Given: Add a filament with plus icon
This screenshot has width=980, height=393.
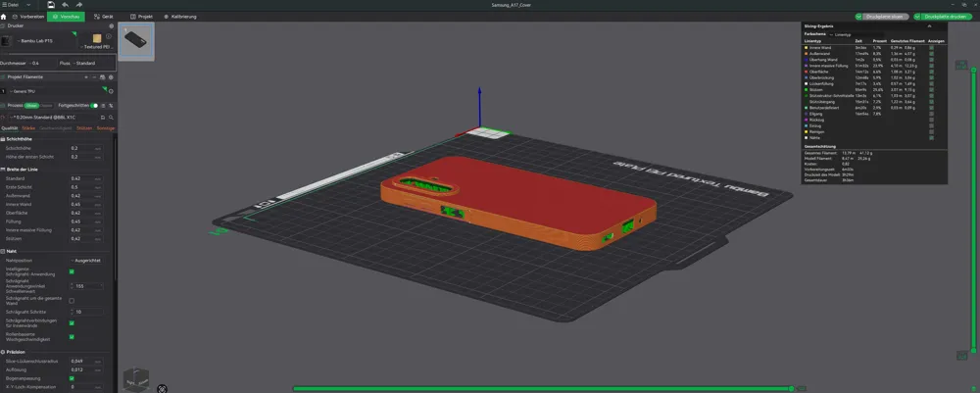Looking at the screenshot, I should 85,76.
